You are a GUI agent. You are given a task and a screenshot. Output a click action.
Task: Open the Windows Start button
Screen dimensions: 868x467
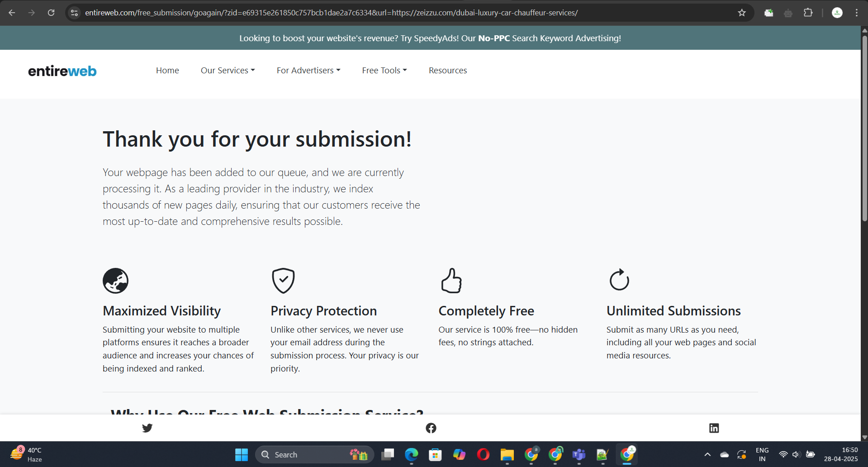coord(242,455)
